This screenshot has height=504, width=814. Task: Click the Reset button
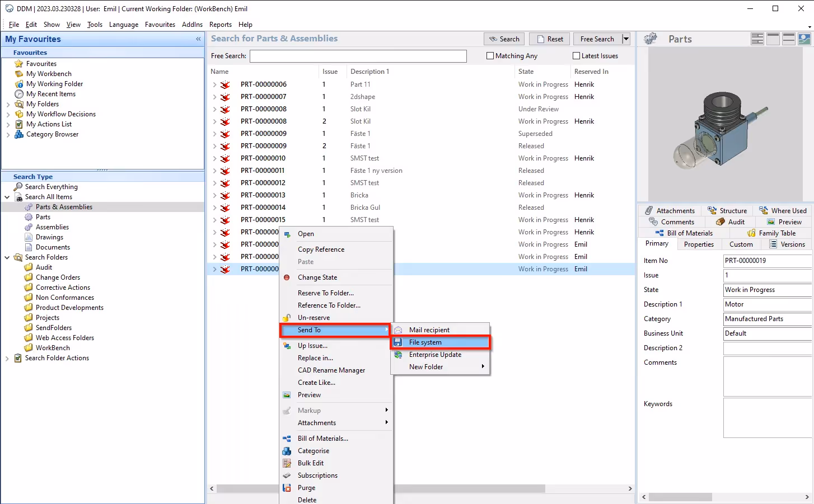[x=549, y=39]
